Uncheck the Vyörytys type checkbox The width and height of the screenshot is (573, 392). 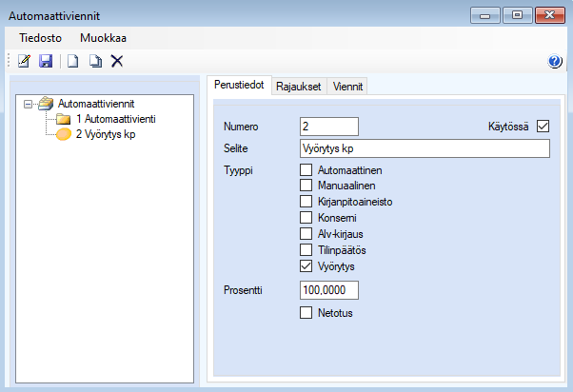click(306, 266)
